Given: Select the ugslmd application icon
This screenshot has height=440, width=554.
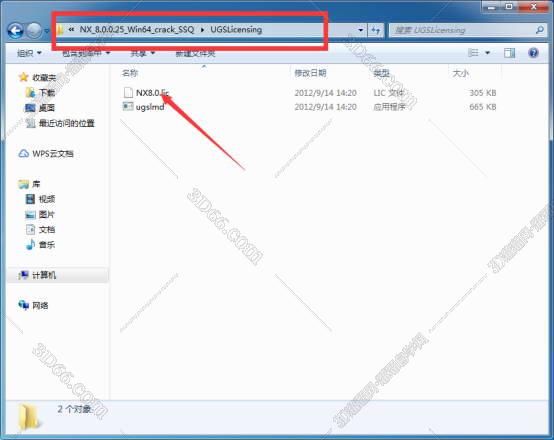Looking at the screenshot, I should pyautogui.click(x=128, y=106).
